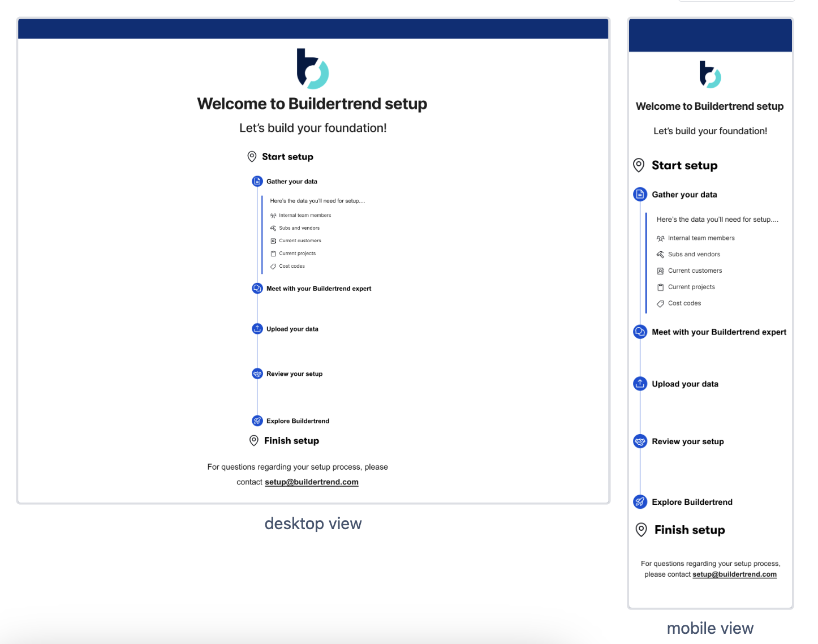Click Current projects text, desktop view

(297, 254)
